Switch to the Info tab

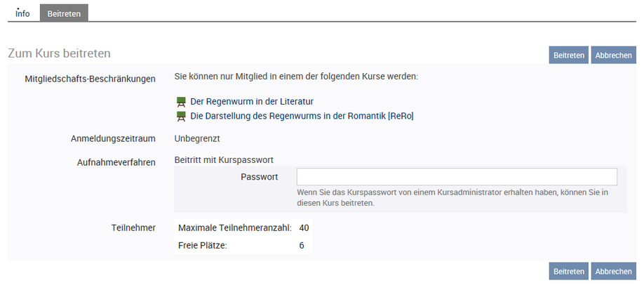click(x=22, y=13)
